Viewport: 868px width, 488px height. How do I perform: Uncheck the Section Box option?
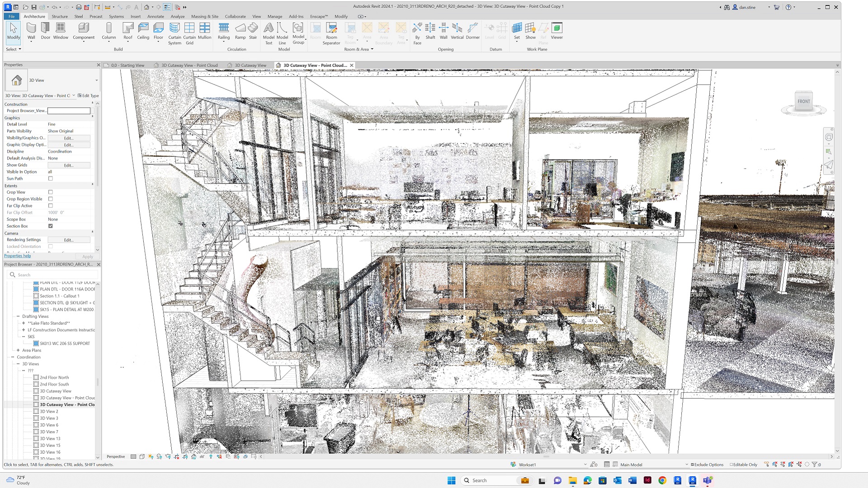click(x=51, y=226)
